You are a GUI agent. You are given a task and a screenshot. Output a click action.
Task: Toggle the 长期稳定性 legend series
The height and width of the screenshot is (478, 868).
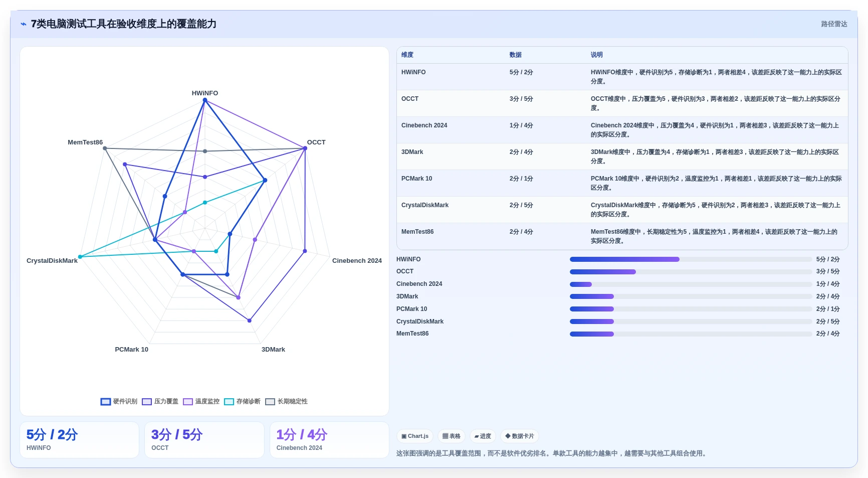[286, 401]
